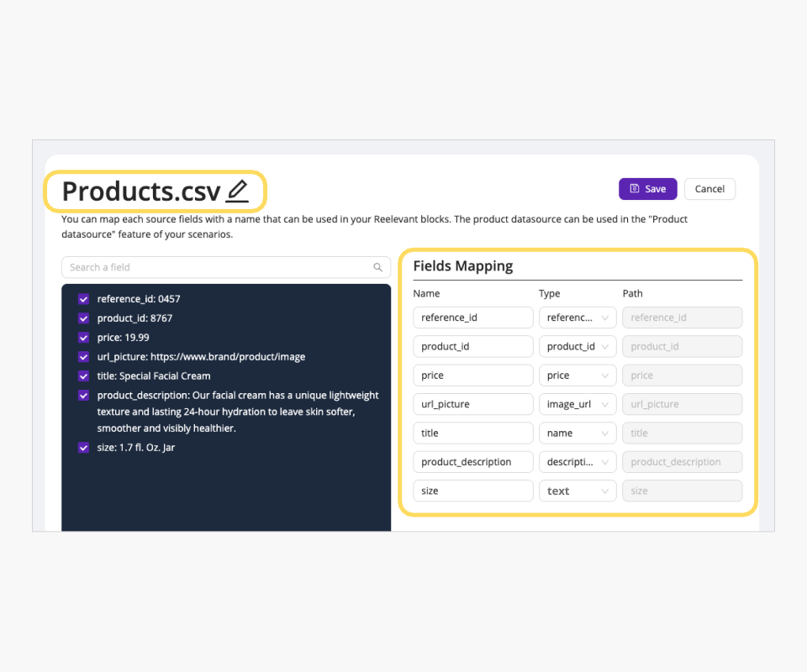Viewport: 807px width, 672px height.
Task: Expand the price type dropdown
Action: pyautogui.click(x=578, y=375)
